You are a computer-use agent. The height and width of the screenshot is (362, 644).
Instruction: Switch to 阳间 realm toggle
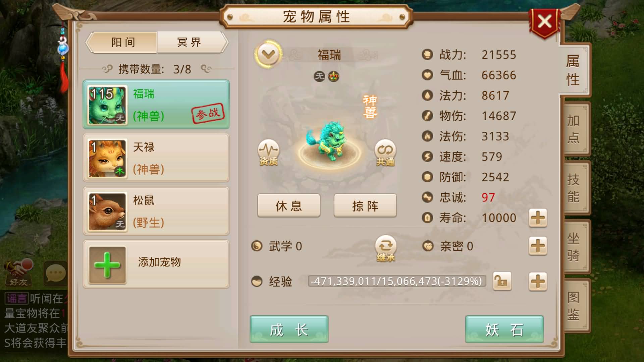click(x=123, y=42)
